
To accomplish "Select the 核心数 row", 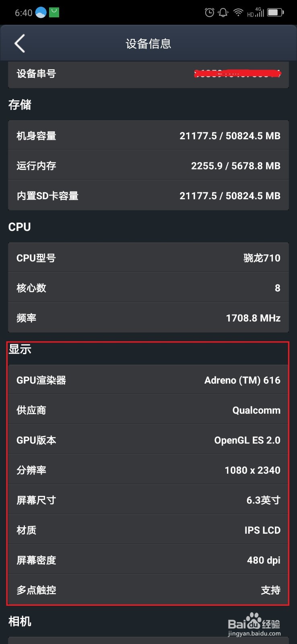I will (x=148, y=288).
